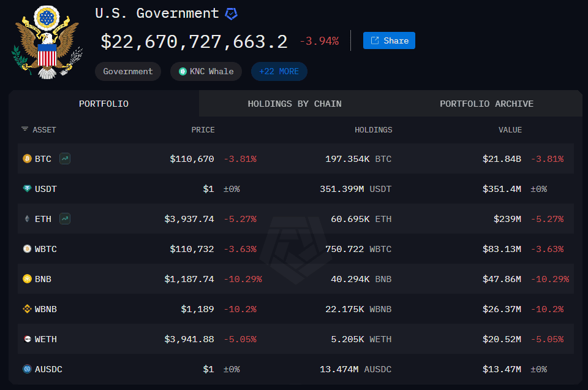588x390 pixels.
Task: Click the asset filter sort icon
Action: pos(24,129)
